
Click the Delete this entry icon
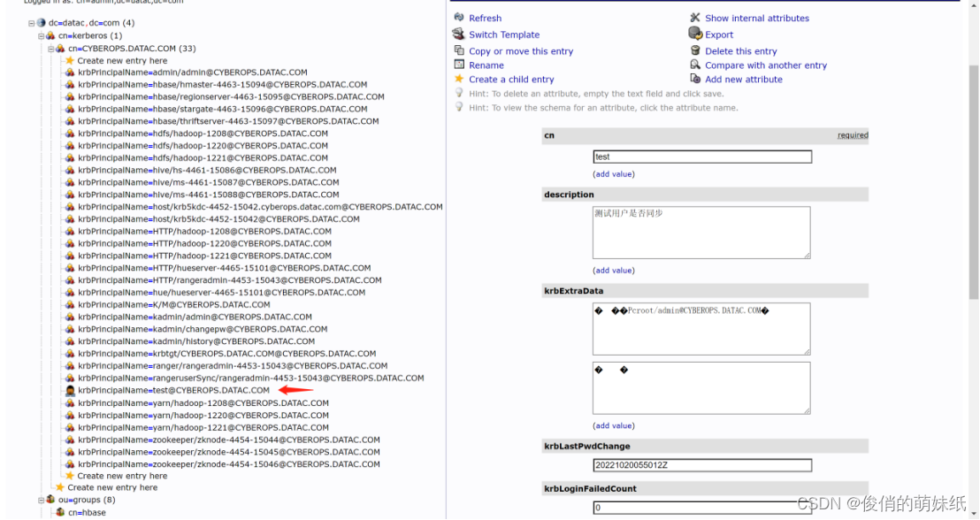pos(695,50)
